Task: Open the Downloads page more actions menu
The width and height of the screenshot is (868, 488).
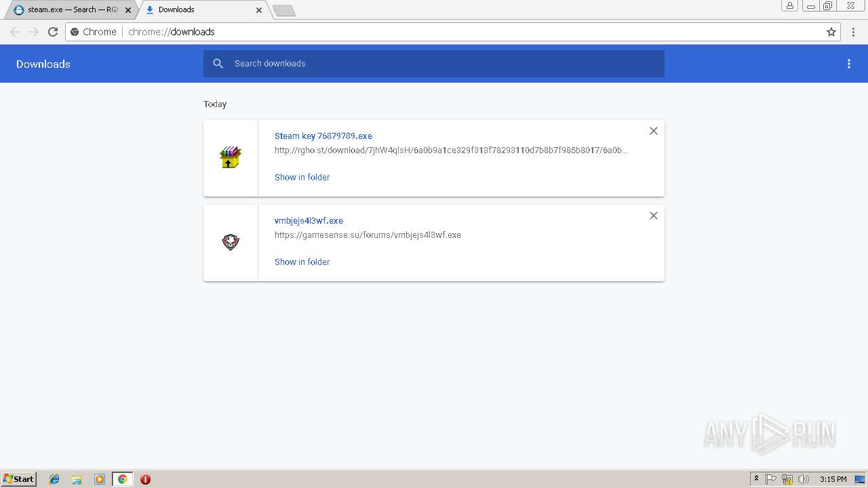Action: 849,64
